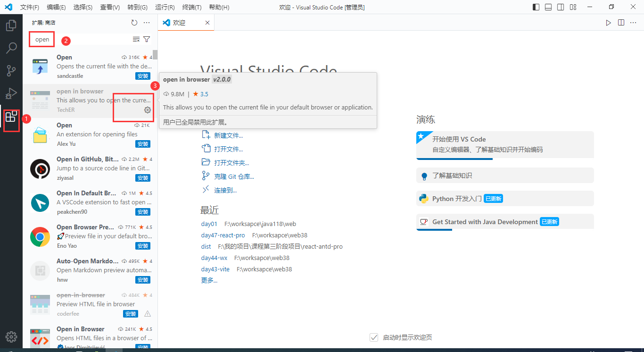
Task: Close the 欢迎 tab
Action: point(207,23)
